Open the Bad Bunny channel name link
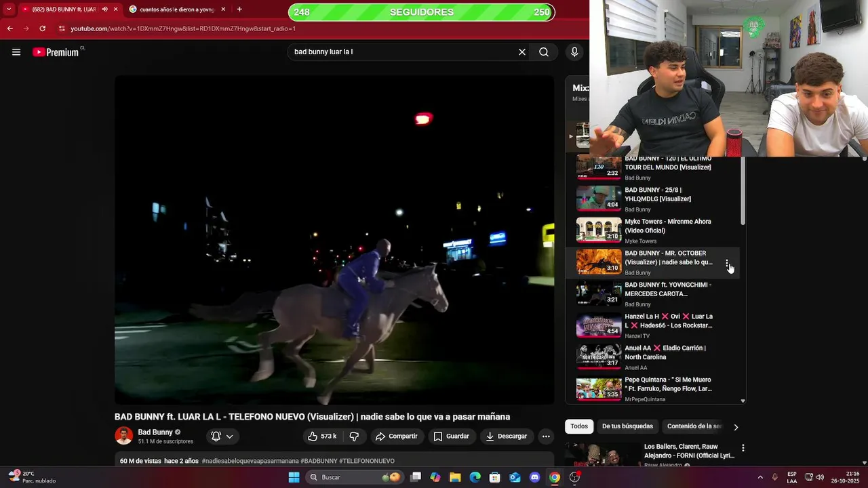 click(x=155, y=432)
